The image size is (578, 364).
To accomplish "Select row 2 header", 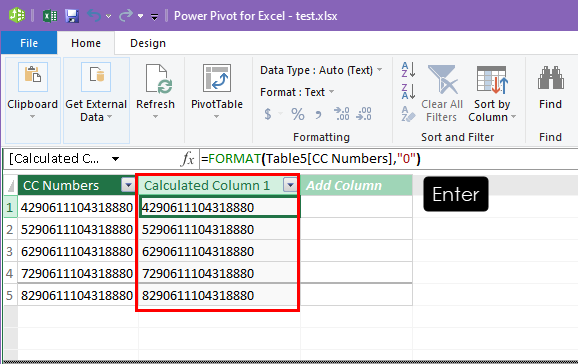I will tap(10, 229).
